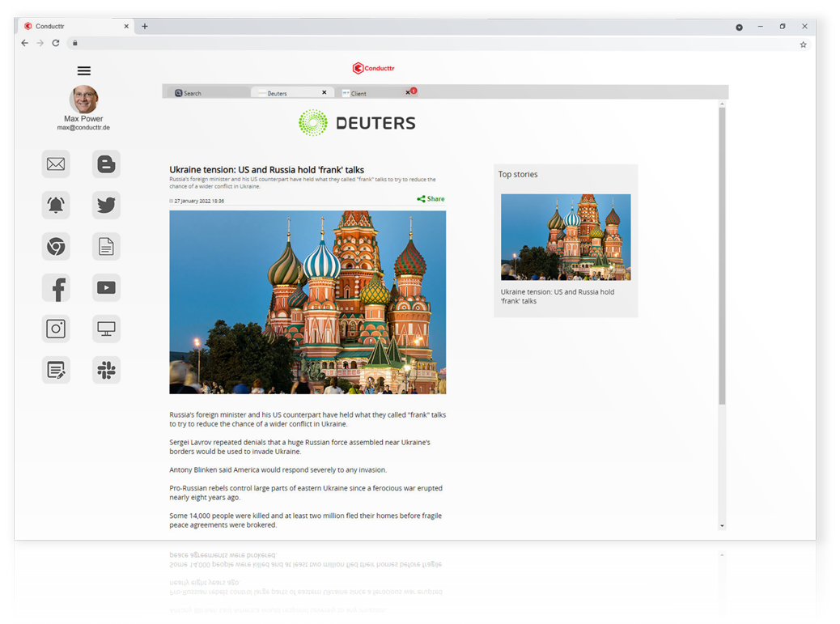Open the TV monitor app icon
This screenshot has height=624, width=840.
[106, 329]
